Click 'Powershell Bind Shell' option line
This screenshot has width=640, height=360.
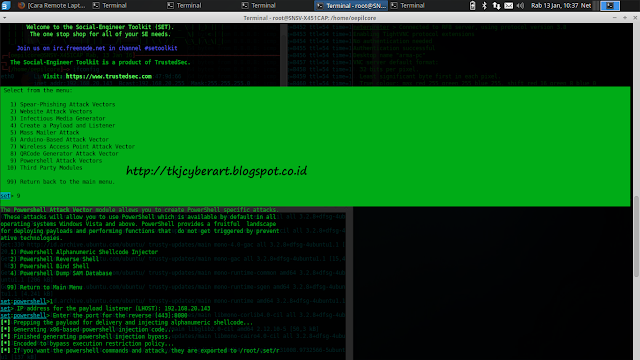coord(49,266)
